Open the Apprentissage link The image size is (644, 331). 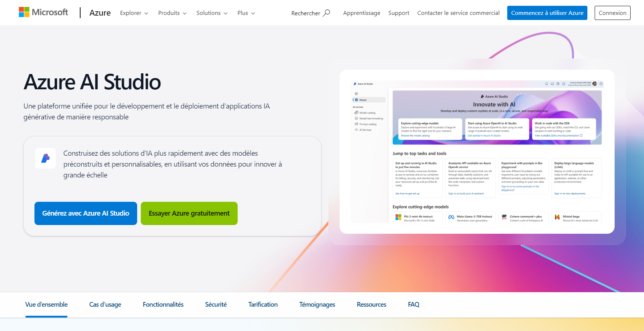click(x=362, y=13)
